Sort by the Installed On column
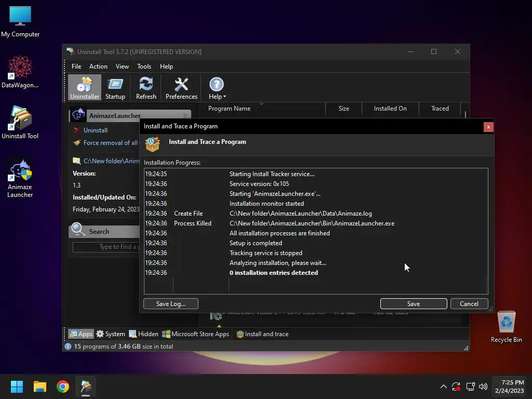Screen dimensions: 532x399 (390, 109)
